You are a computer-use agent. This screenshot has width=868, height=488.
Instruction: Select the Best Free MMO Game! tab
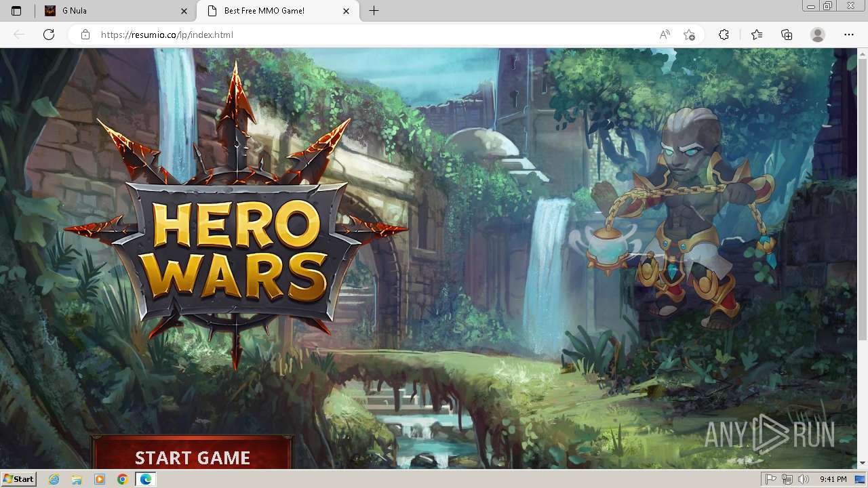point(277,11)
